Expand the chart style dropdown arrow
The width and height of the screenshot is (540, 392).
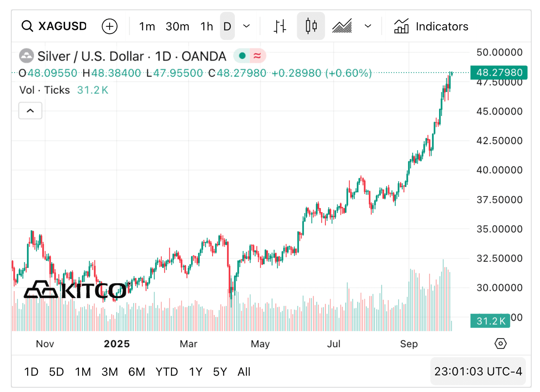[x=368, y=26]
